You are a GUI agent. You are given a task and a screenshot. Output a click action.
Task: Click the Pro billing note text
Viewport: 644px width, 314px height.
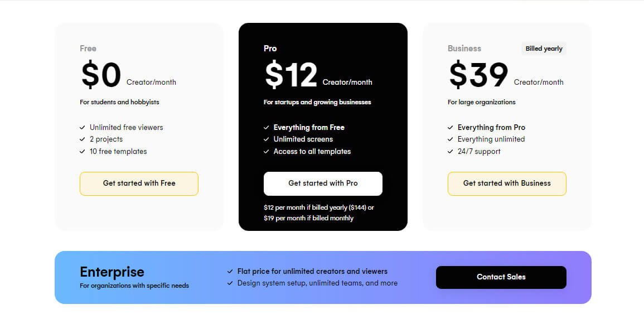click(x=318, y=212)
